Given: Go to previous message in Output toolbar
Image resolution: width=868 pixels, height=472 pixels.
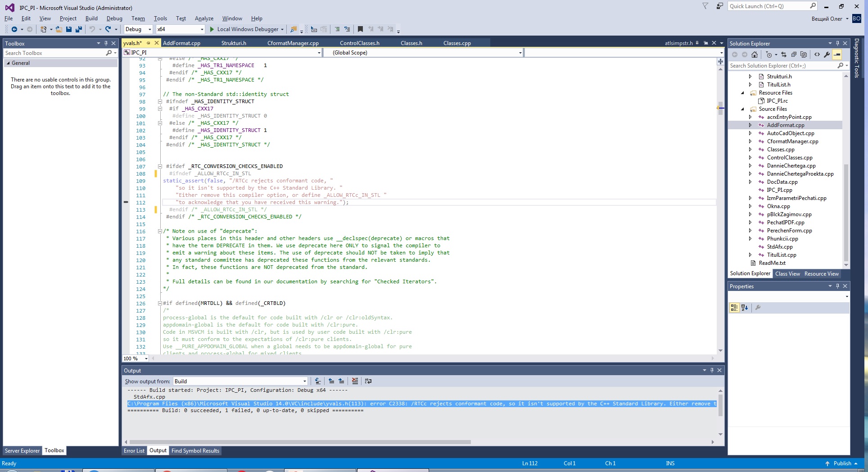Looking at the screenshot, I should tap(331, 381).
